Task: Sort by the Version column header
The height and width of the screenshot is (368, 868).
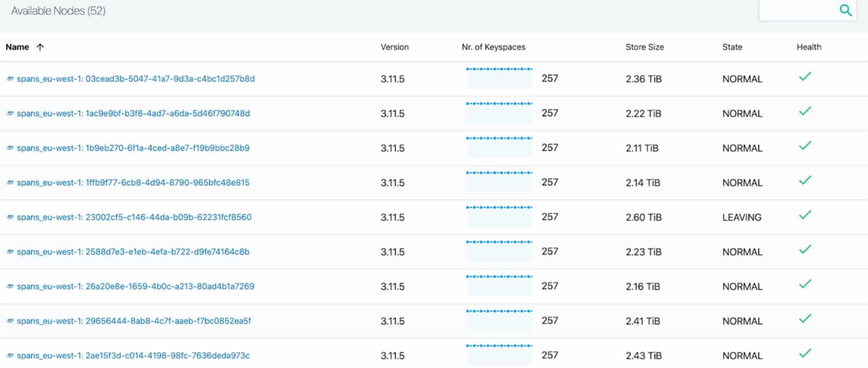Action: pyautogui.click(x=395, y=47)
